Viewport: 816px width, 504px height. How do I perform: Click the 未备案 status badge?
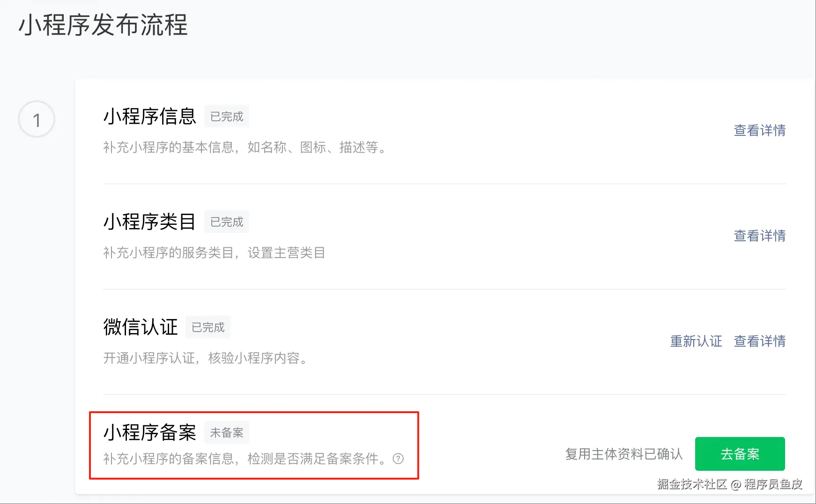point(227,432)
